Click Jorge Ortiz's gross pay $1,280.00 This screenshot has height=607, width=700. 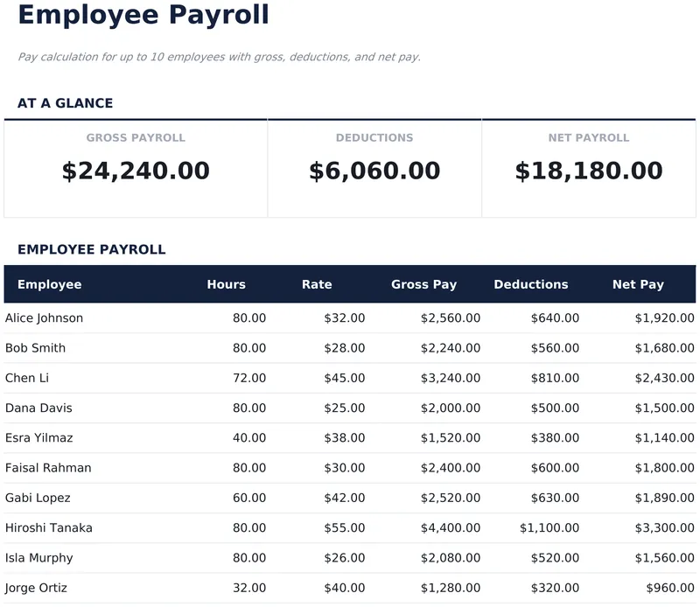click(x=451, y=588)
